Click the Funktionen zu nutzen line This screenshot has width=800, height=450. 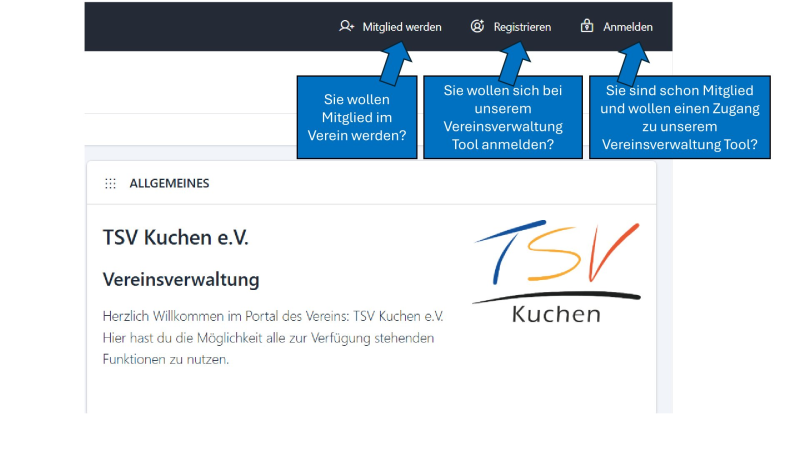pos(166,359)
